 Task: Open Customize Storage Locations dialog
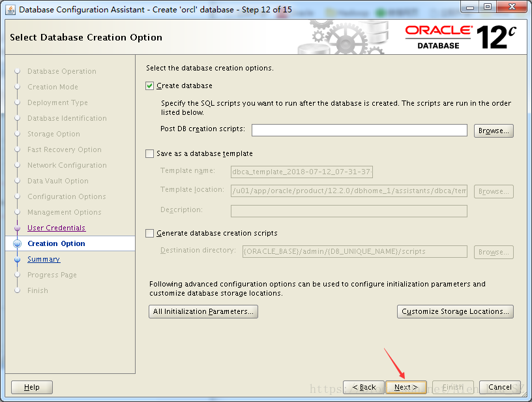point(455,311)
